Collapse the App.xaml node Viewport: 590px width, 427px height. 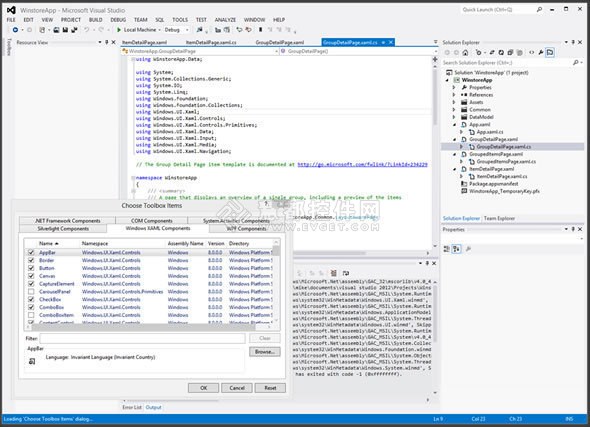pyautogui.click(x=454, y=124)
